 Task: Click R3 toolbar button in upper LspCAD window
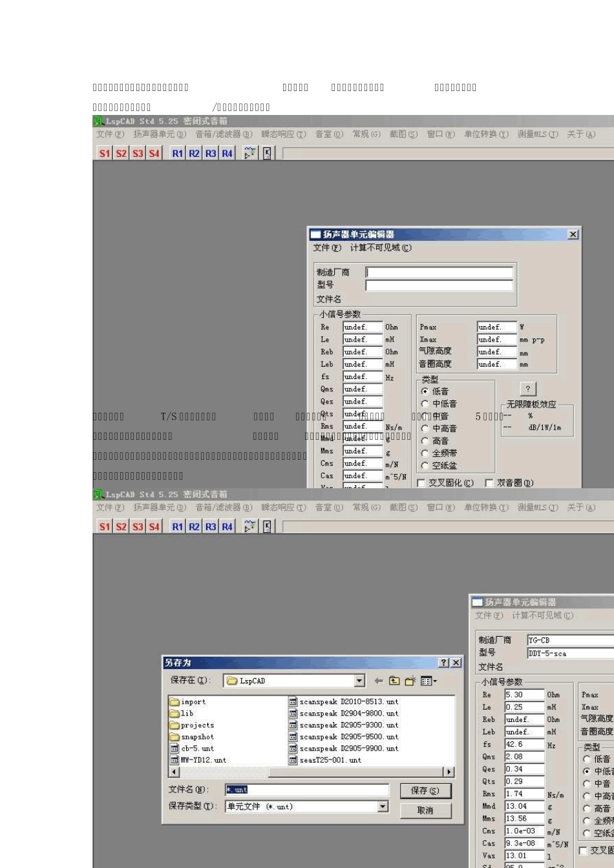(x=211, y=153)
